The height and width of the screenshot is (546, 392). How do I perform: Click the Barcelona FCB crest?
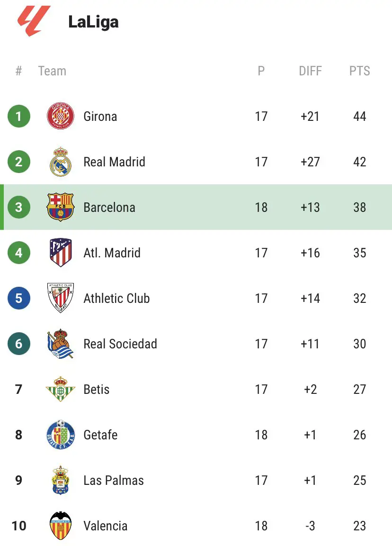[61, 207]
